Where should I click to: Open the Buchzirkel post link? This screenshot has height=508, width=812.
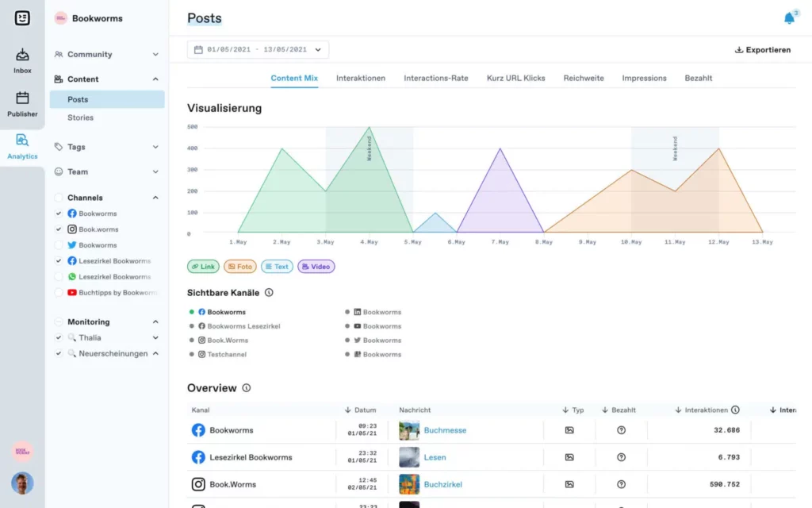[x=442, y=484]
